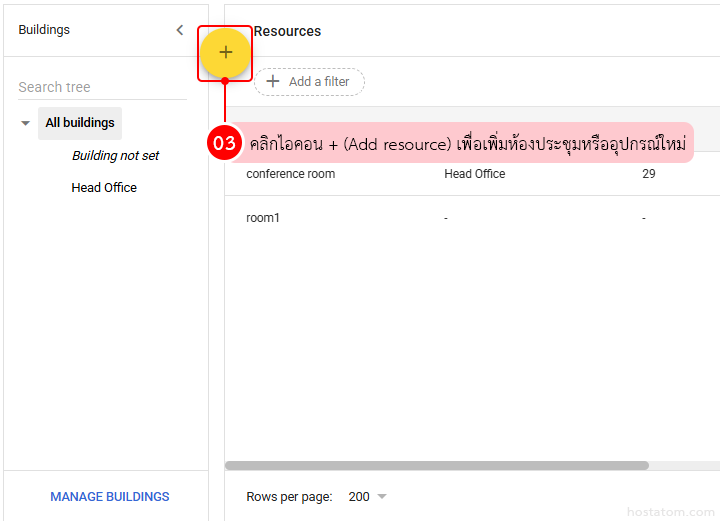Viewport: 720px width, 521px height.
Task: Click the Head Office cell of conference room
Action: (x=475, y=174)
